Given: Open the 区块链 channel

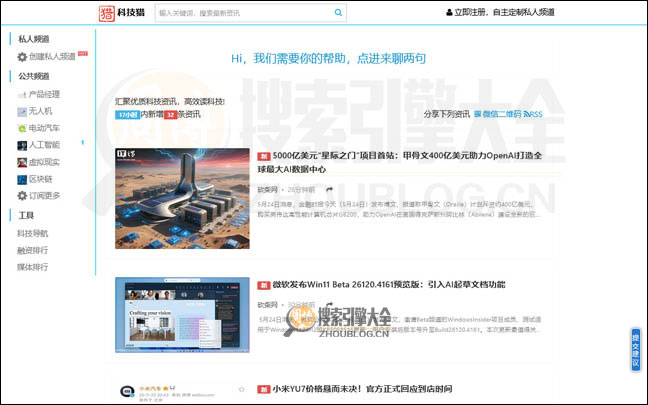Looking at the screenshot, I should tap(40, 179).
